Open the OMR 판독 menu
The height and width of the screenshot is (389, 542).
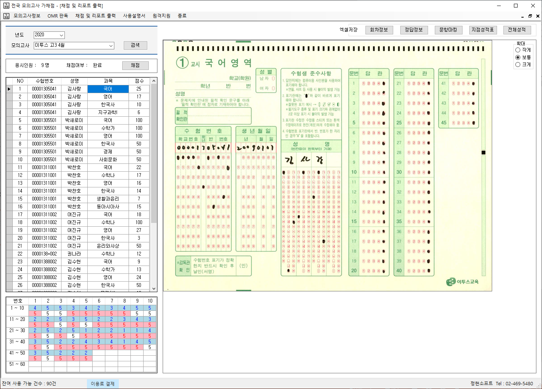pos(57,16)
